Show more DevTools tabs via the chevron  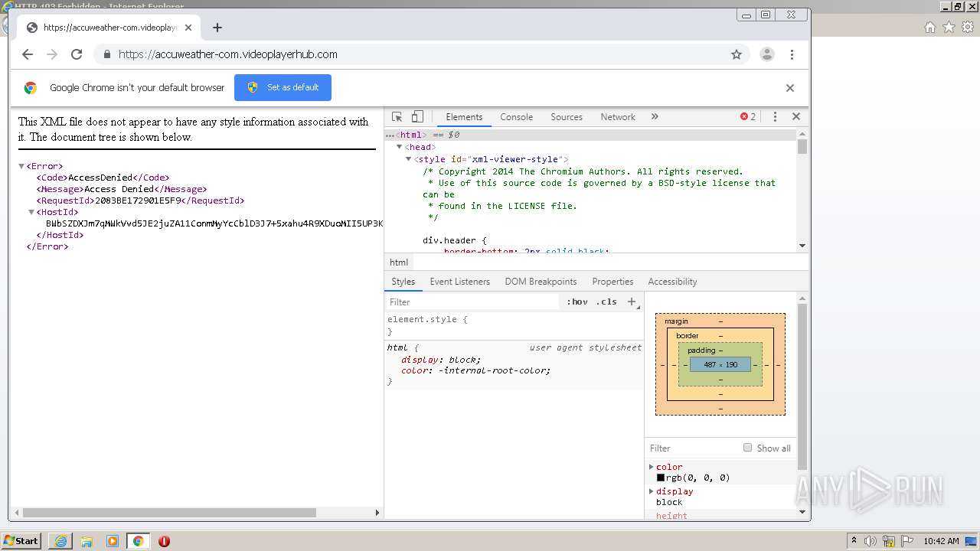coord(655,117)
